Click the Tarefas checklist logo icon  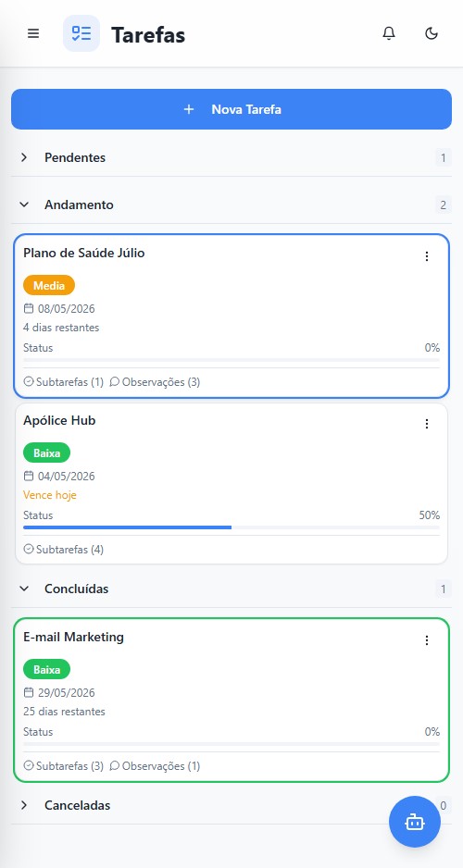tap(81, 33)
